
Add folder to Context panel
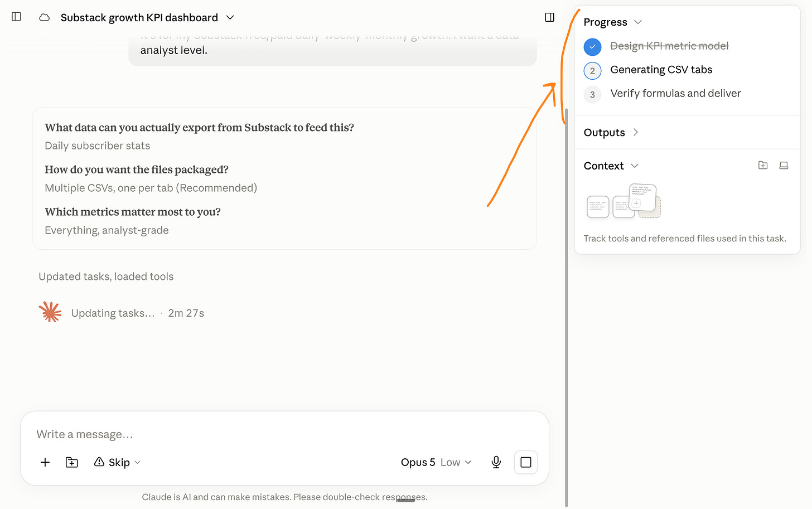click(x=763, y=166)
